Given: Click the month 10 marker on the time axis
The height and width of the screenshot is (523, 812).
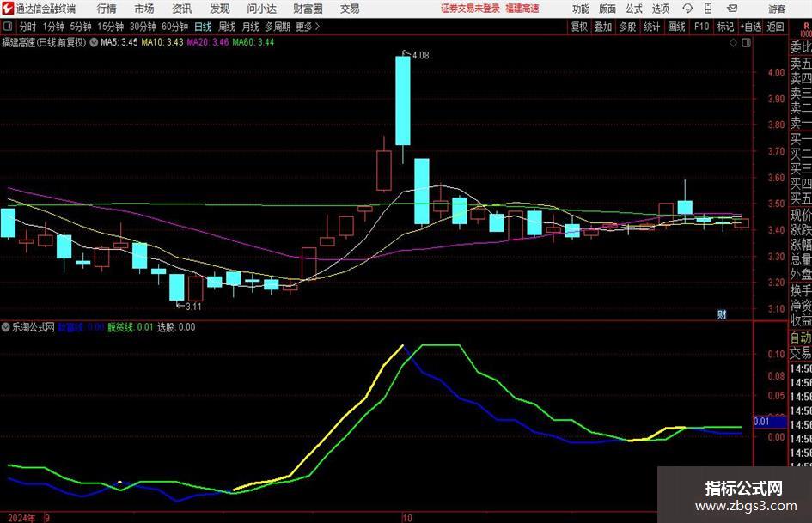Looking at the screenshot, I should (407, 518).
